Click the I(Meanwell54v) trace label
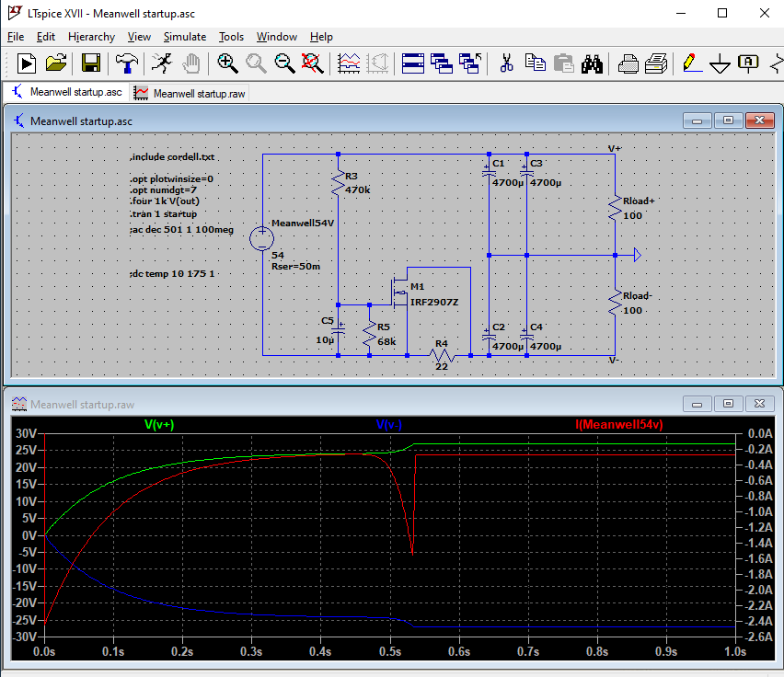The image size is (784, 677). [x=620, y=425]
